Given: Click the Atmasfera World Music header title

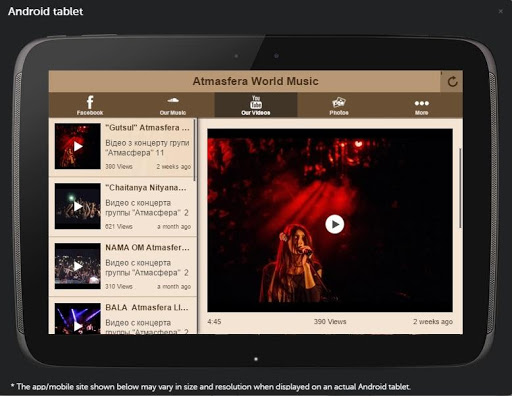Looking at the screenshot, I should pyautogui.click(x=256, y=81).
